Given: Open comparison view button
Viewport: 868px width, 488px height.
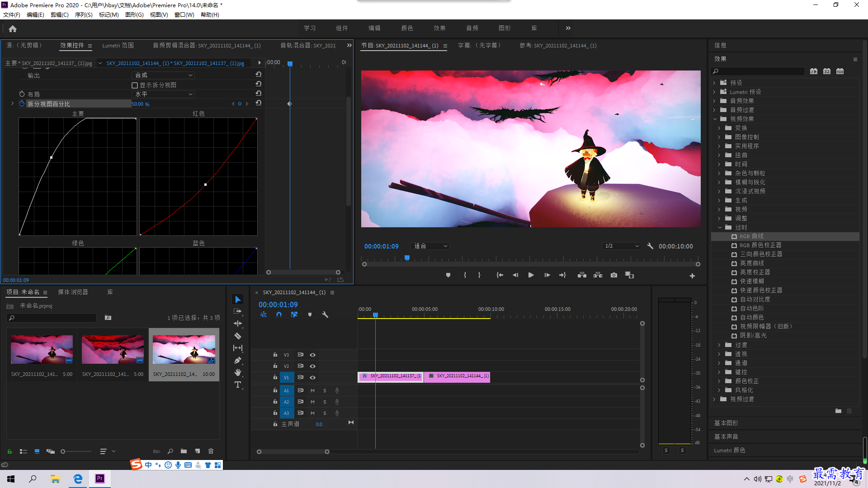Looking at the screenshot, I should point(629,275).
